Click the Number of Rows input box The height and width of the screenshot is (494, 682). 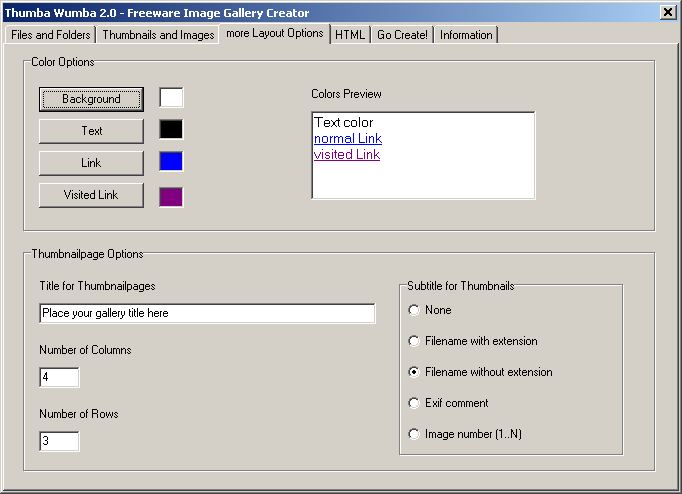[59, 441]
